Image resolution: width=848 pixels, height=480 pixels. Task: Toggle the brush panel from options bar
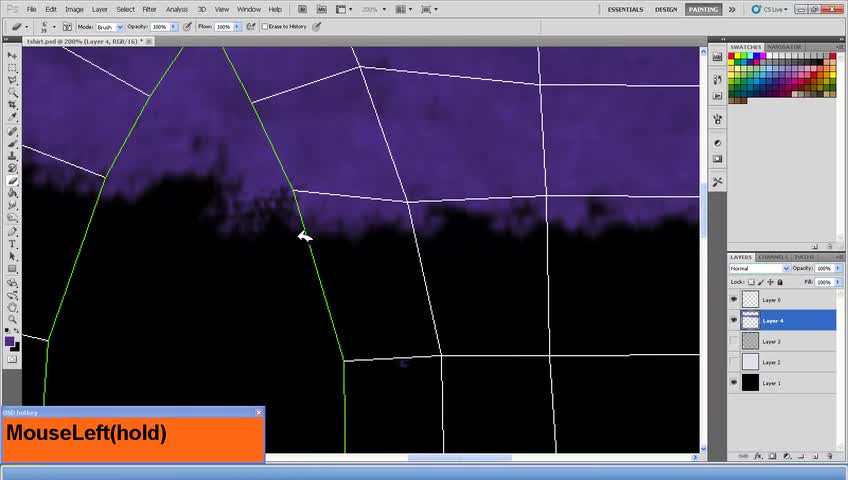[67, 26]
